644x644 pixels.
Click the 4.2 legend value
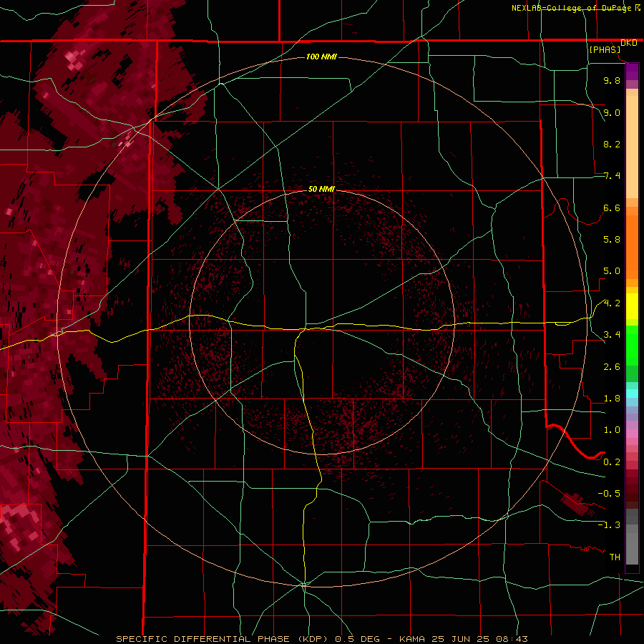pos(612,303)
